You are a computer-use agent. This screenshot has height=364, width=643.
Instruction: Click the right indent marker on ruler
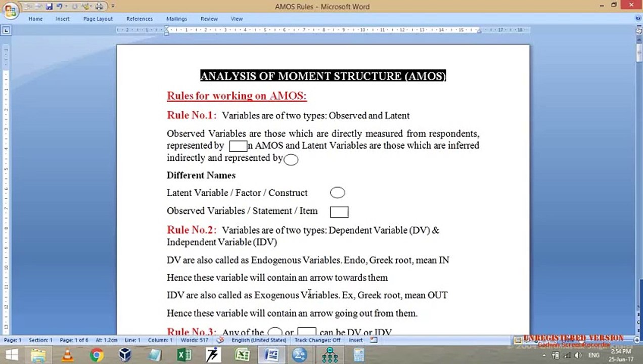click(x=479, y=32)
